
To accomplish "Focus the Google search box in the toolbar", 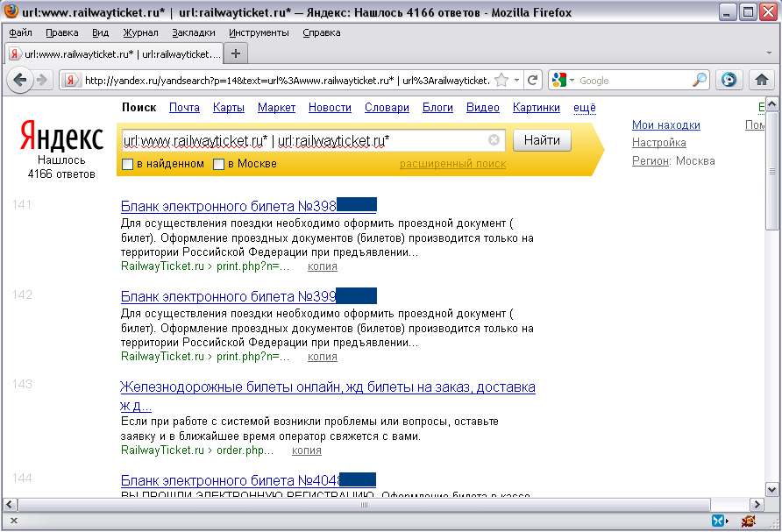I will [635, 81].
